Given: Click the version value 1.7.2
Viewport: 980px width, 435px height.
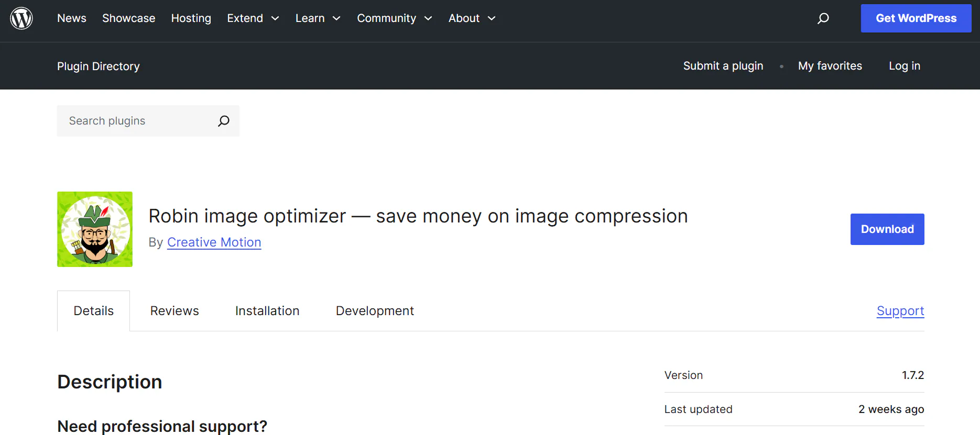Looking at the screenshot, I should tap(913, 375).
